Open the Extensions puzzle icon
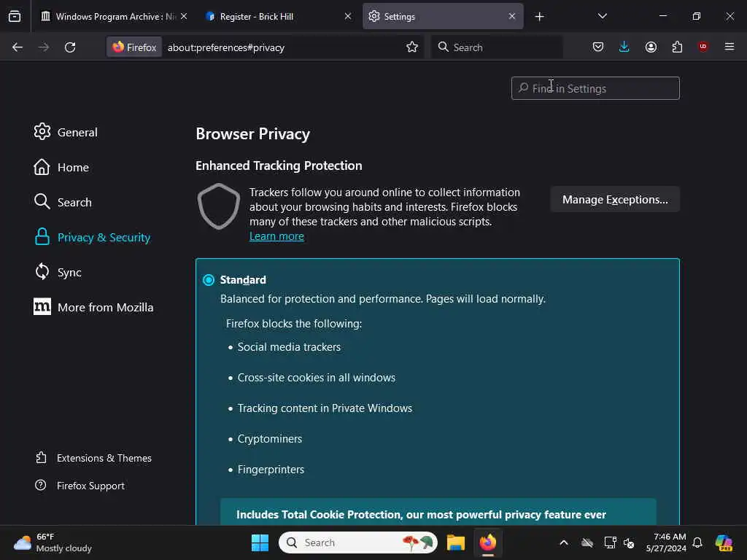747x560 pixels. coord(677,47)
